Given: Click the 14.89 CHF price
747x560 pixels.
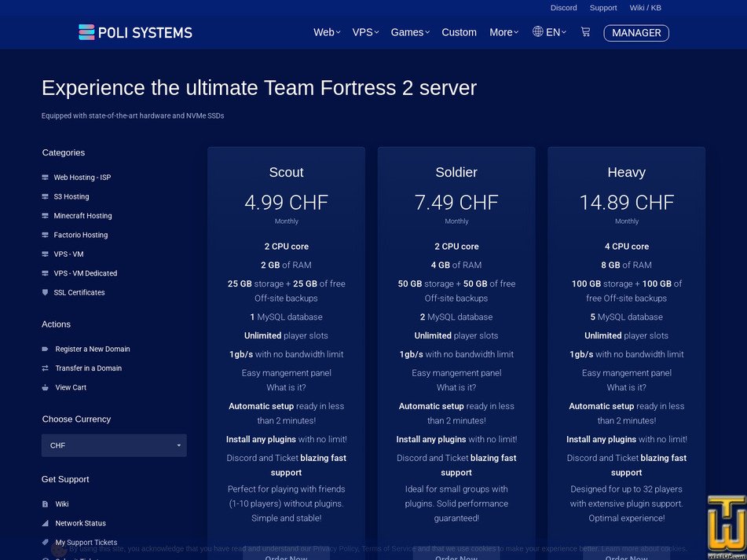Looking at the screenshot, I should pos(627,203).
